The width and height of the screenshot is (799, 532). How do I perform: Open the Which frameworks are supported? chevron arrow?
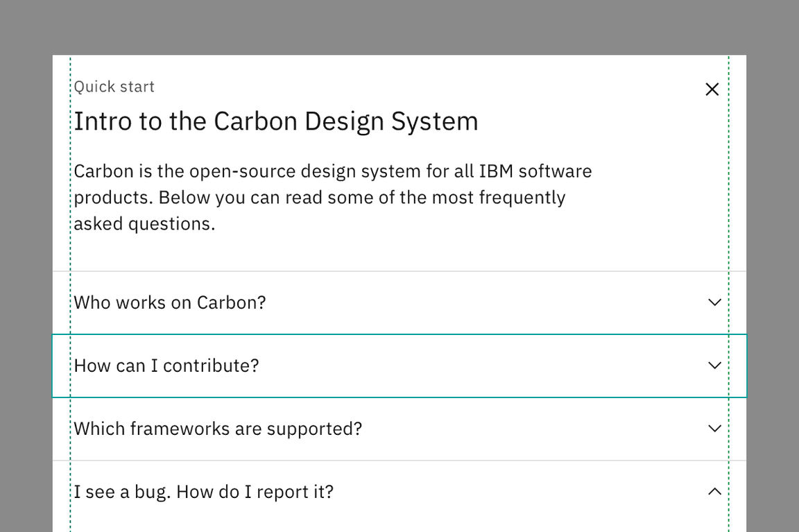coord(714,429)
